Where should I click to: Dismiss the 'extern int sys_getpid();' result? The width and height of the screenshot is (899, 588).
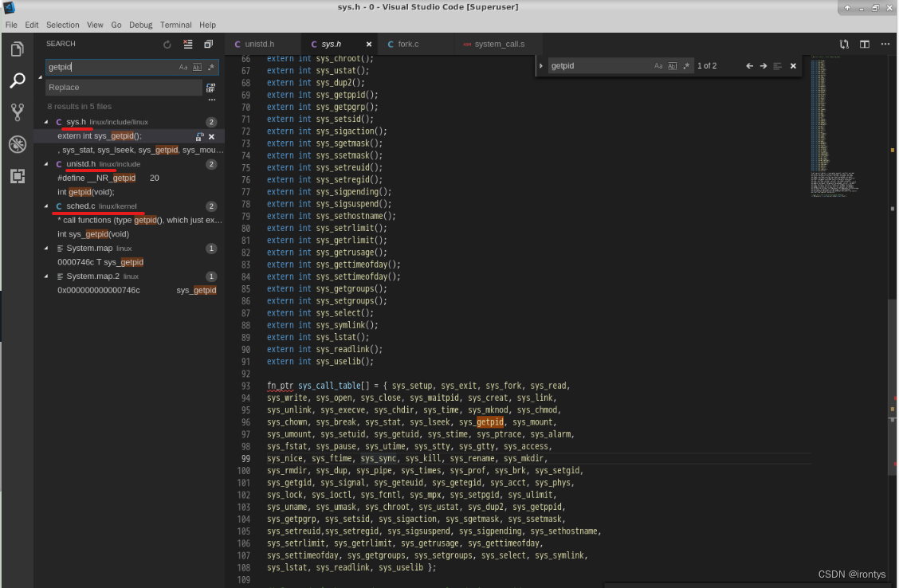tap(211, 136)
